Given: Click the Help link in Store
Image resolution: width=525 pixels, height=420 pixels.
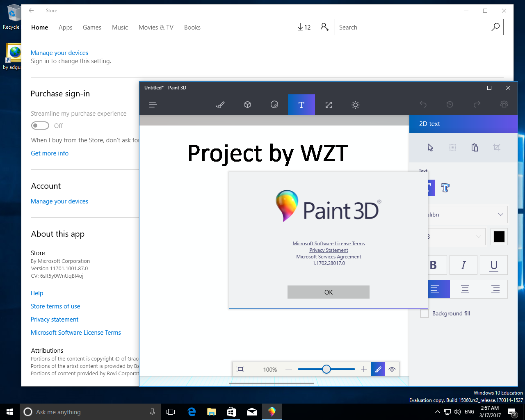Looking at the screenshot, I should [x=37, y=293].
